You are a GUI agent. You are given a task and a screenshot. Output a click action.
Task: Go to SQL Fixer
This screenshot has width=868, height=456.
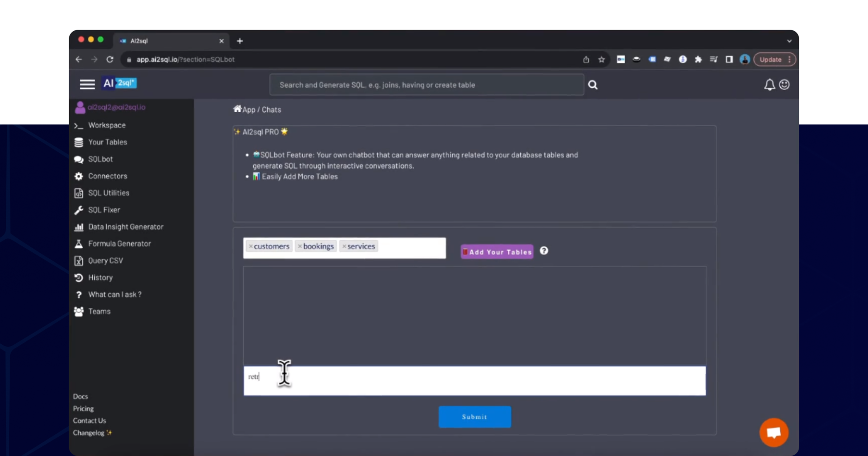click(x=104, y=210)
